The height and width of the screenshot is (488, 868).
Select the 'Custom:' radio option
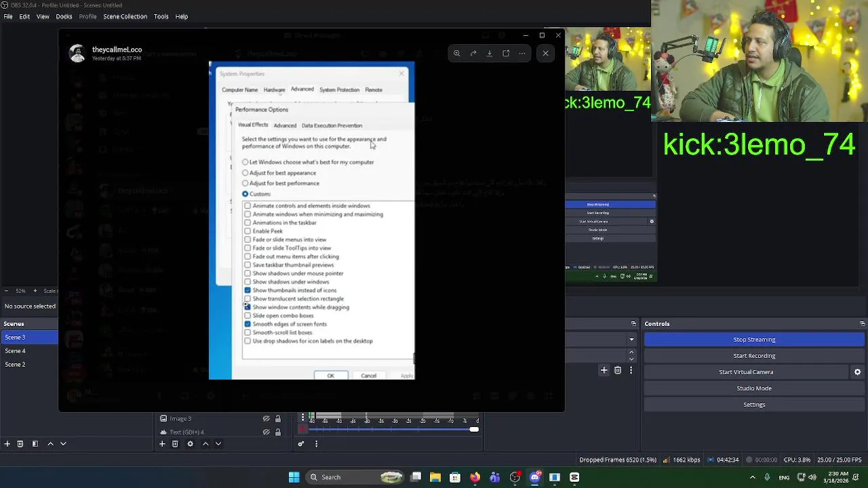pyautogui.click(x=245, y=194)
